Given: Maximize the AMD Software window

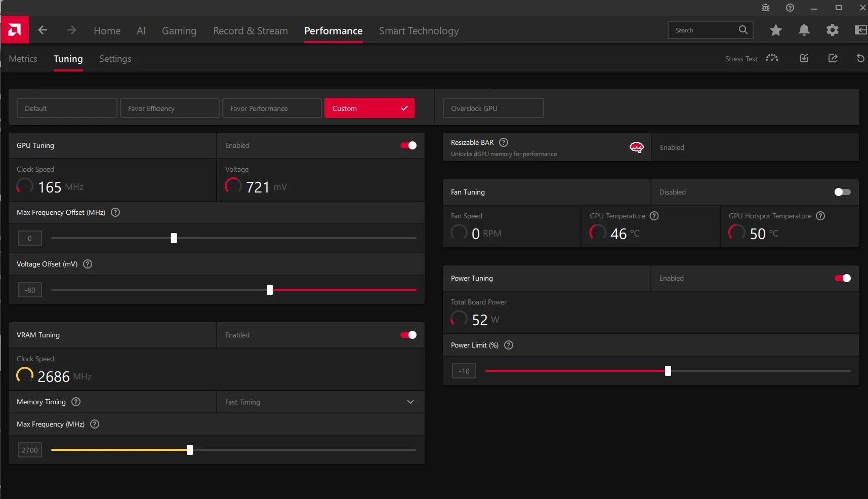Looking at the screenshot, I should [x=839, y=8].
